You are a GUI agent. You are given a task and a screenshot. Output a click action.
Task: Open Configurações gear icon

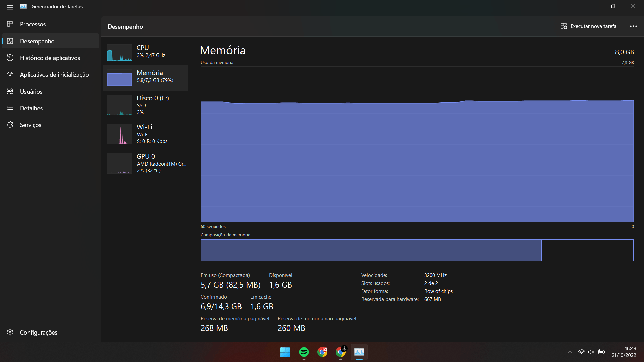click(x=10, y=332)
